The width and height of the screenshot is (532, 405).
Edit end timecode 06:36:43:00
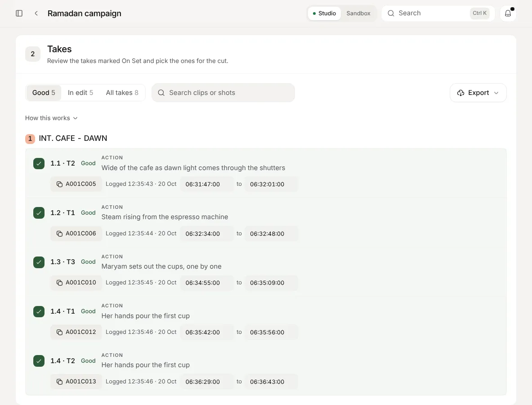271,382
